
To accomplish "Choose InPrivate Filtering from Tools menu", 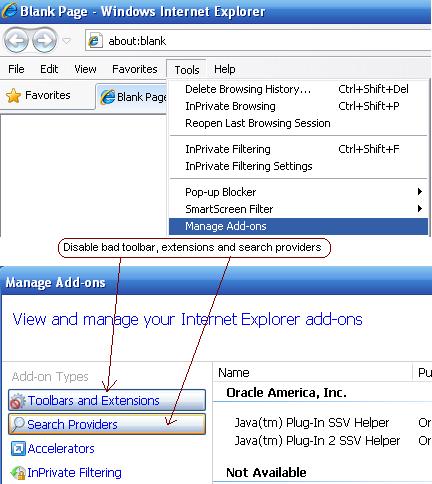I will [x=298, y=149].
